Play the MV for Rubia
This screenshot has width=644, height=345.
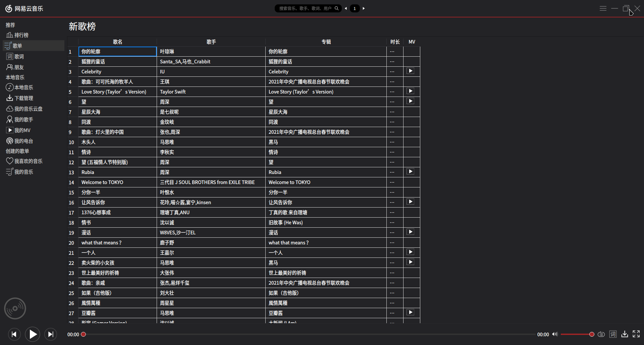(x=411, y=172)
